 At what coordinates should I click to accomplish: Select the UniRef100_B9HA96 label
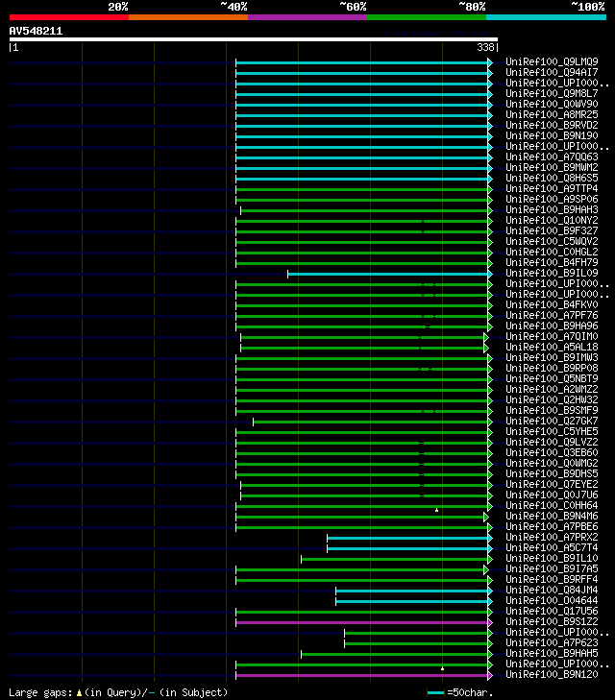coord(552,326)
